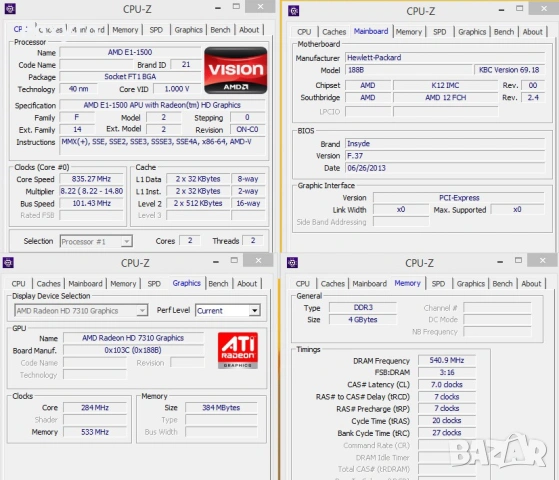Click the memory Size value 4 GBytes
Image resolution: width=559 pixels, height=480 pixels.
pyautogui.click(x=363, y=320)
